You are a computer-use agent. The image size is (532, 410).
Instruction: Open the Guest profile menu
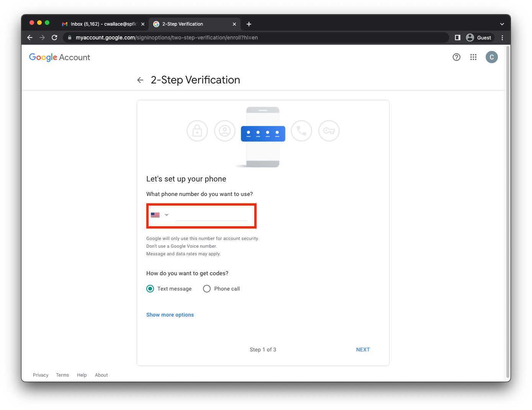tap(479, 38)
